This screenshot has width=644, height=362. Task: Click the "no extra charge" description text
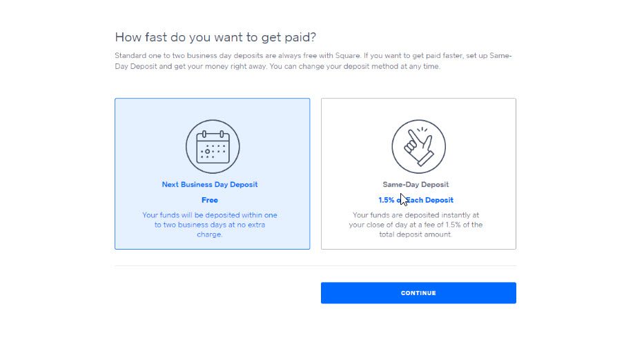210,225
